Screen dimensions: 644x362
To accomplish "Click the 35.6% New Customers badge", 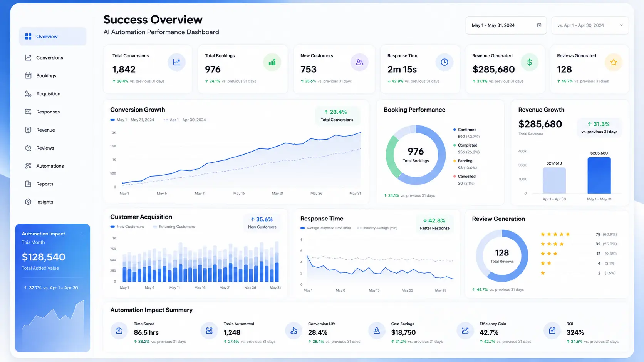I will coord(262,223).
